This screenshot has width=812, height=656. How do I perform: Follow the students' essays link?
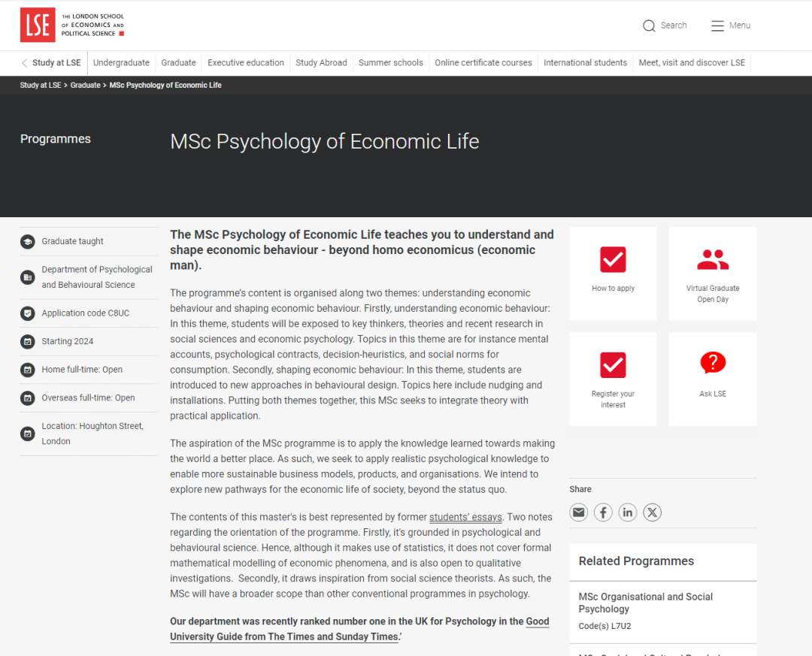point(465,517)
